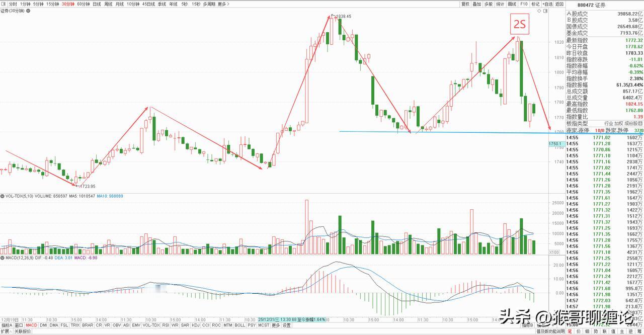Open 多周期 multi-period view
Viewport: 644px width, 335px height.
click(x=209, y=4)
